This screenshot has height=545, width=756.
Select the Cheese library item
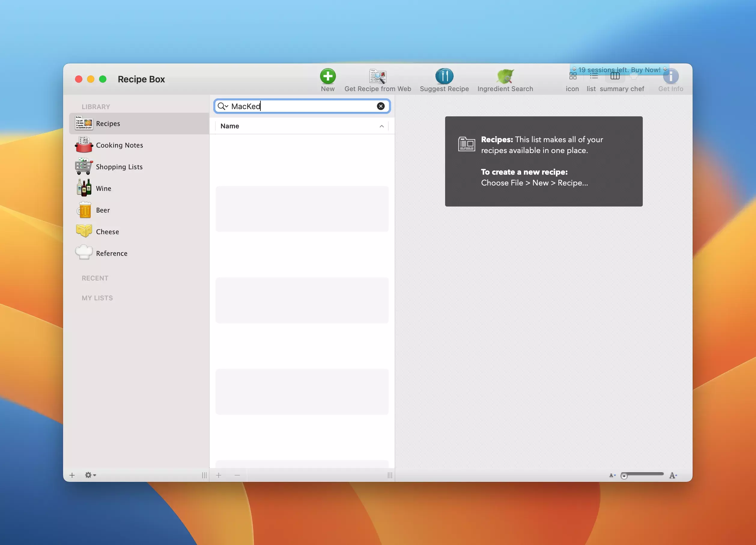(107, 232)
